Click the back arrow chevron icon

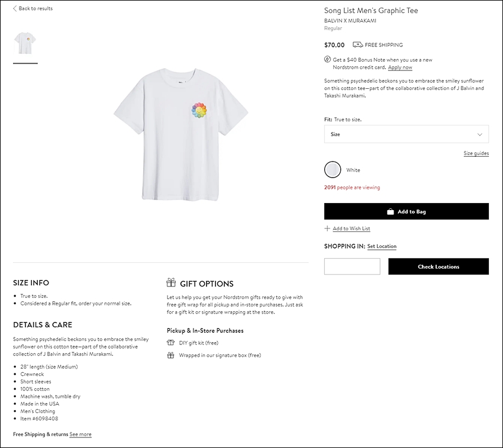tap(15, 9)
